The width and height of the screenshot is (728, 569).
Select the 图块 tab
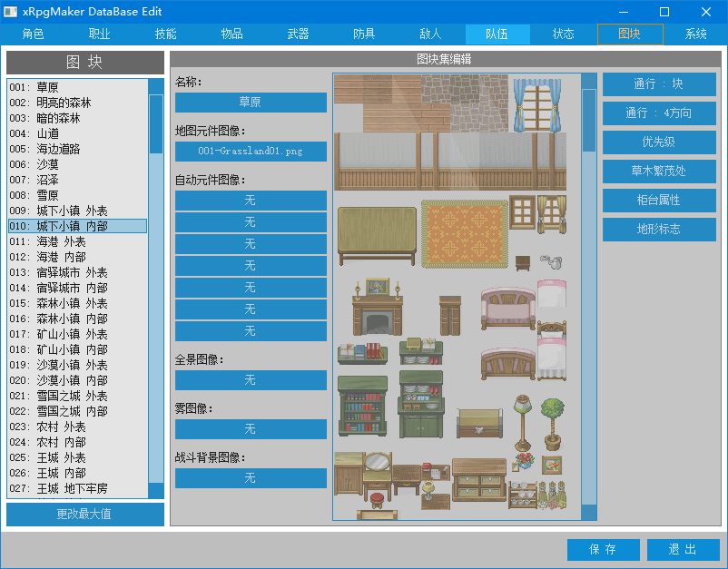coord(630,34)
